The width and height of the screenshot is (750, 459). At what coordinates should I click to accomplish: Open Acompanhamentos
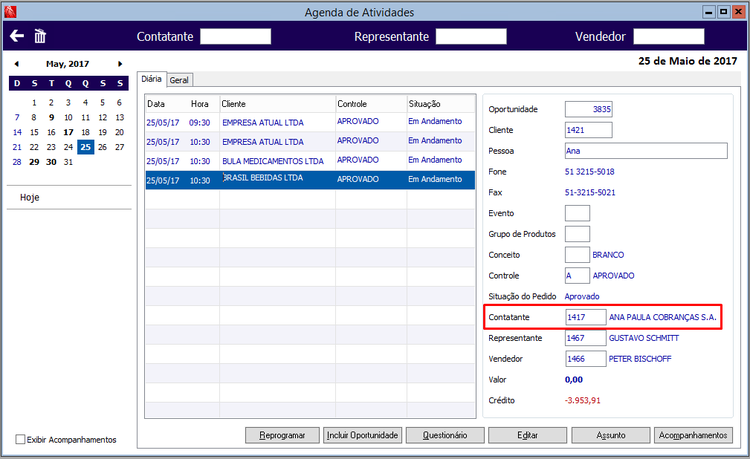point(693,435)
